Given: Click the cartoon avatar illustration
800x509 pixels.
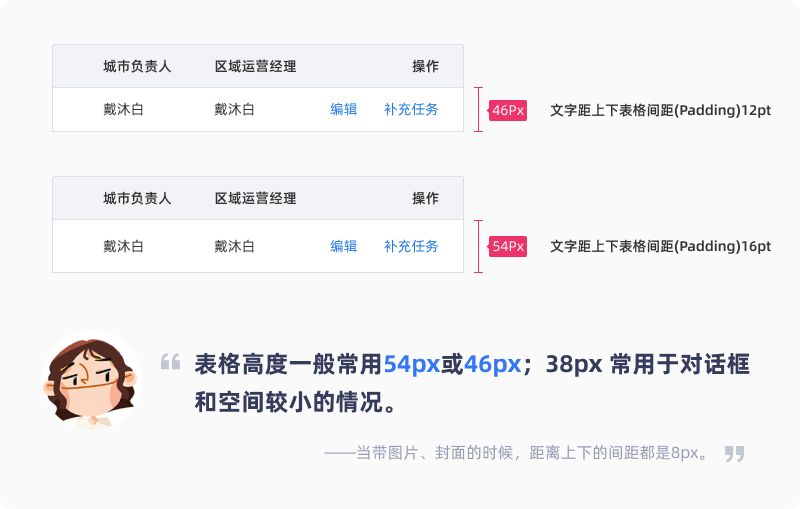Looking at the screenshot, I should 92,380.
